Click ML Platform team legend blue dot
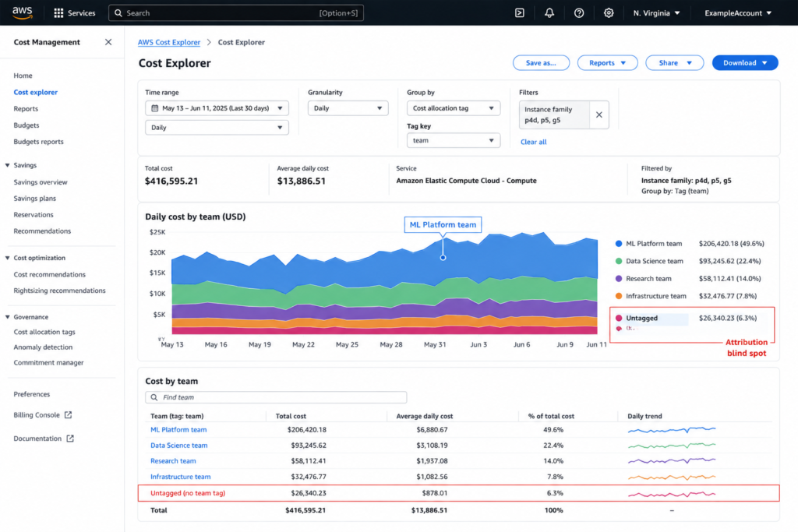This screenshot has width=798, height=532. click(619, 244)
